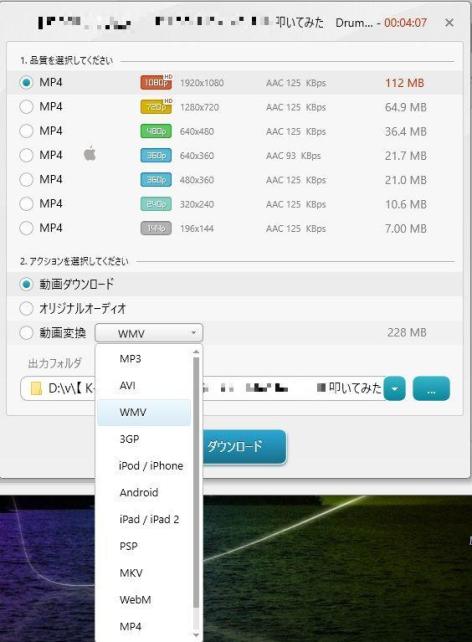The height and width of the screenshot is (642, 472).
Task: Select iPod / iPhone format entry
Action: click(x=144, y=466)
